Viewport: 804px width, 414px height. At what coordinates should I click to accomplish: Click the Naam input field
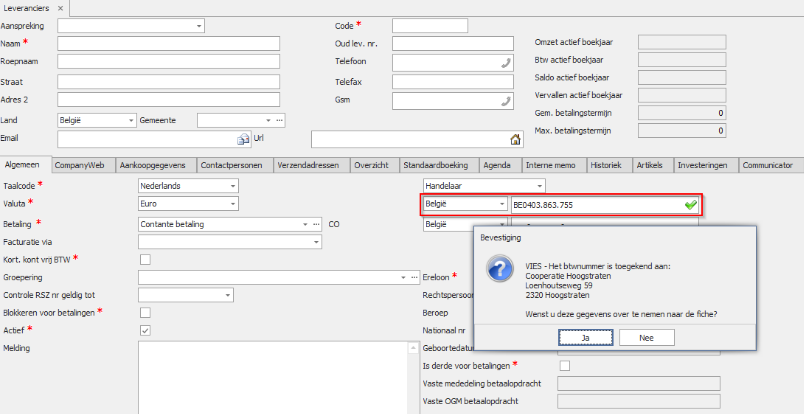(x=168, y=44)
